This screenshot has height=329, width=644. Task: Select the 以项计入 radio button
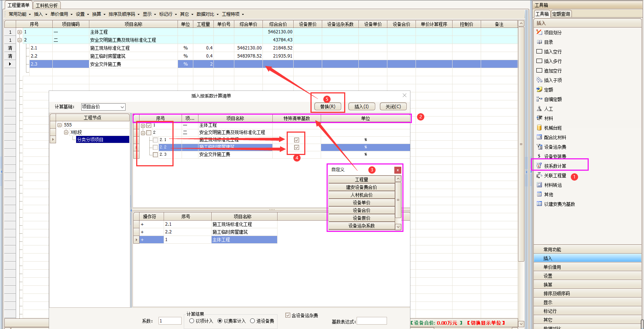(191, 321)
